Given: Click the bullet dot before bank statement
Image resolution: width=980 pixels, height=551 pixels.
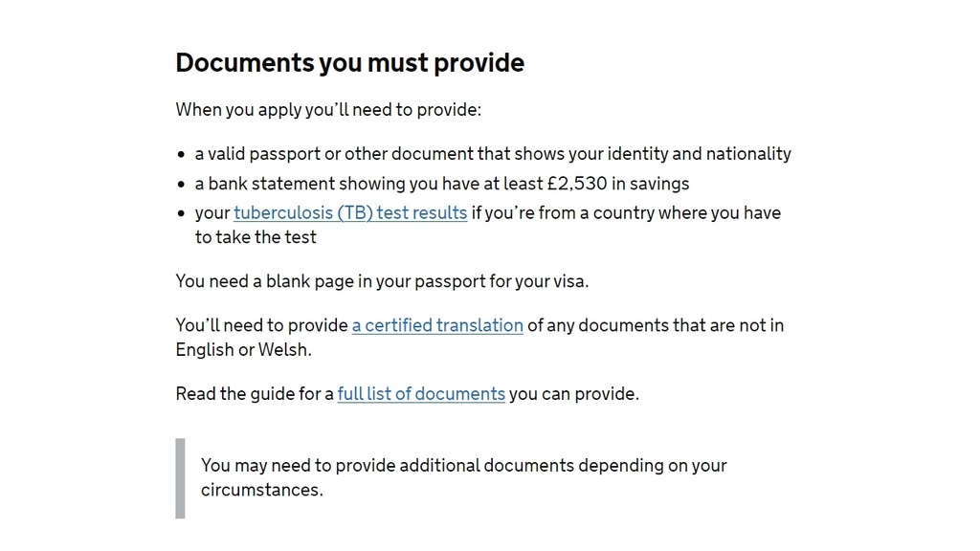Looking at the screenshot, I should pyautogui.click(x=181, y=185).
